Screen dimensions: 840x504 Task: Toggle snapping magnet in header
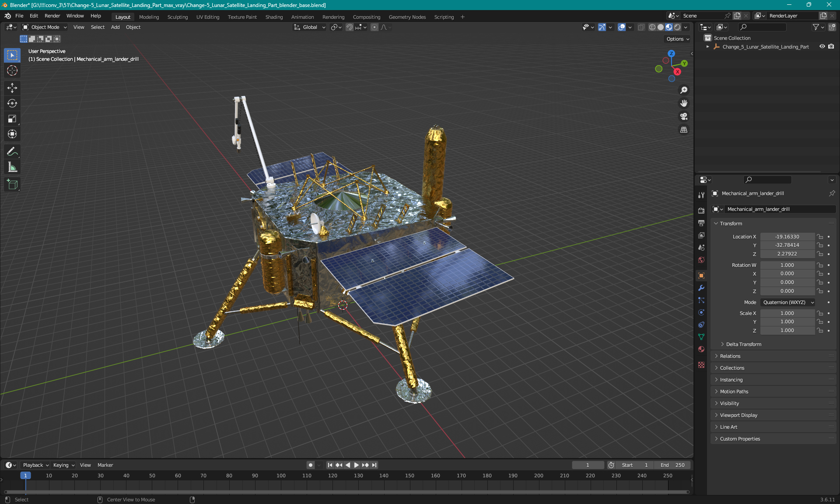click(349, 27)
